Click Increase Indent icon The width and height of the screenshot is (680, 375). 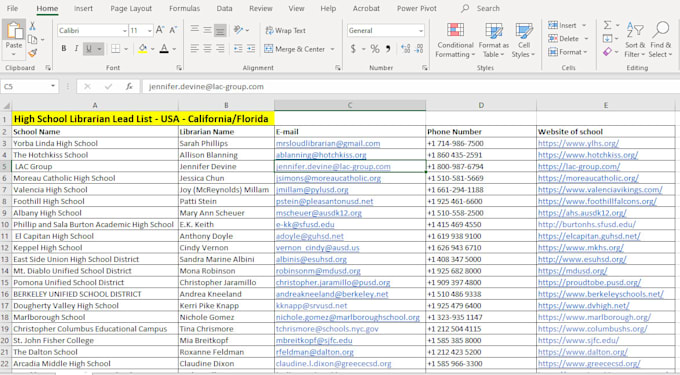coord(251,49)
